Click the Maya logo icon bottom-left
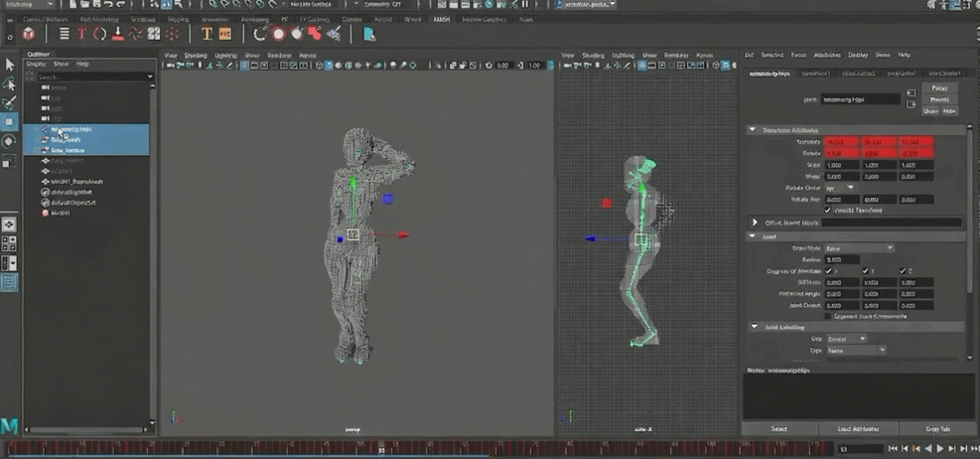Image resolution: width=980 pixels, height=459 pixels. [x=10, y=426]
